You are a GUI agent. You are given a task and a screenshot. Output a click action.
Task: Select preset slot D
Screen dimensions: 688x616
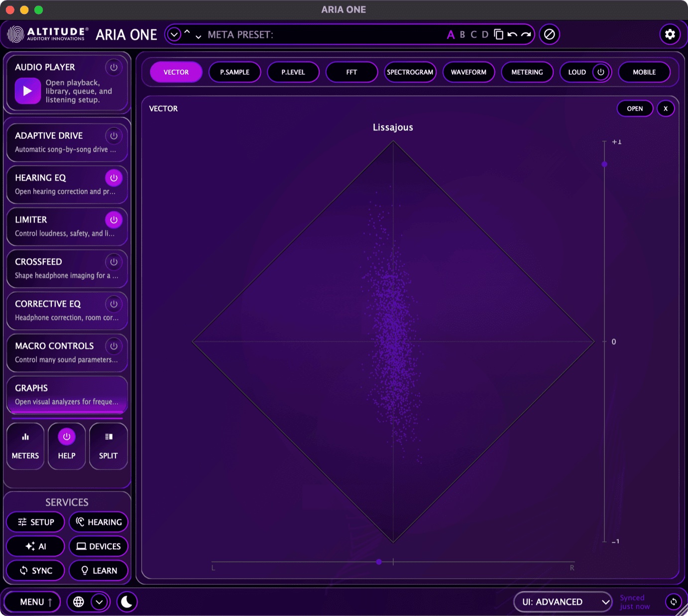tap(485, 34)
